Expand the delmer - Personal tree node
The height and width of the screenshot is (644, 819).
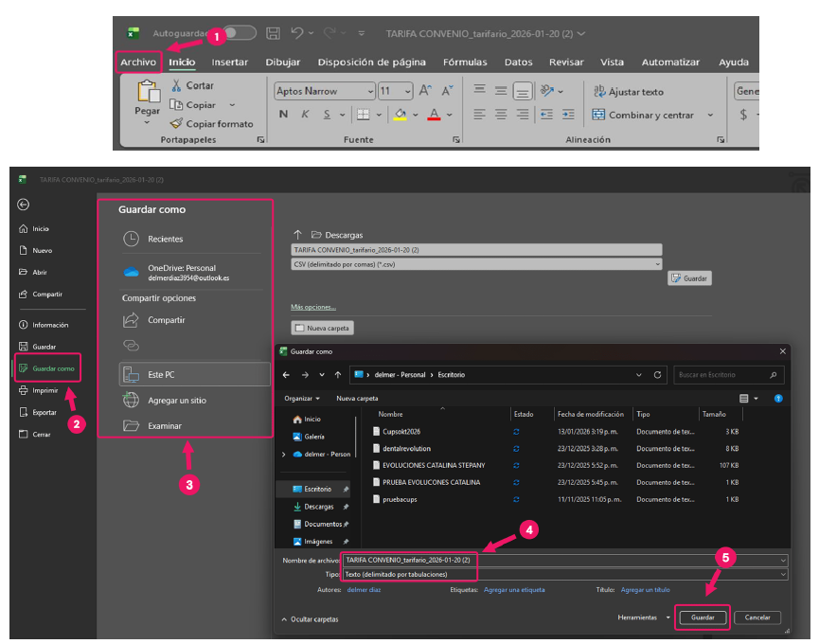283,455
